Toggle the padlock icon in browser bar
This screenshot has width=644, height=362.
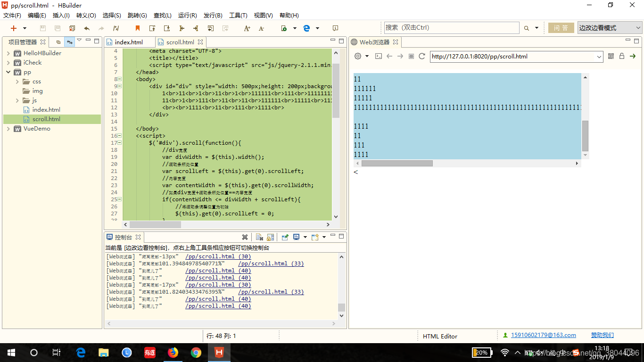click(622, 56)
